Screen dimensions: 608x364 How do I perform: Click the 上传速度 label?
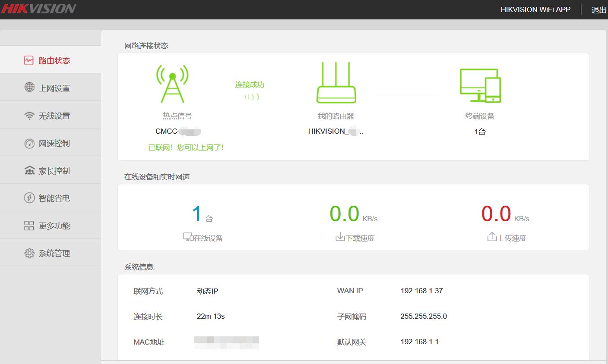[512, 238]
